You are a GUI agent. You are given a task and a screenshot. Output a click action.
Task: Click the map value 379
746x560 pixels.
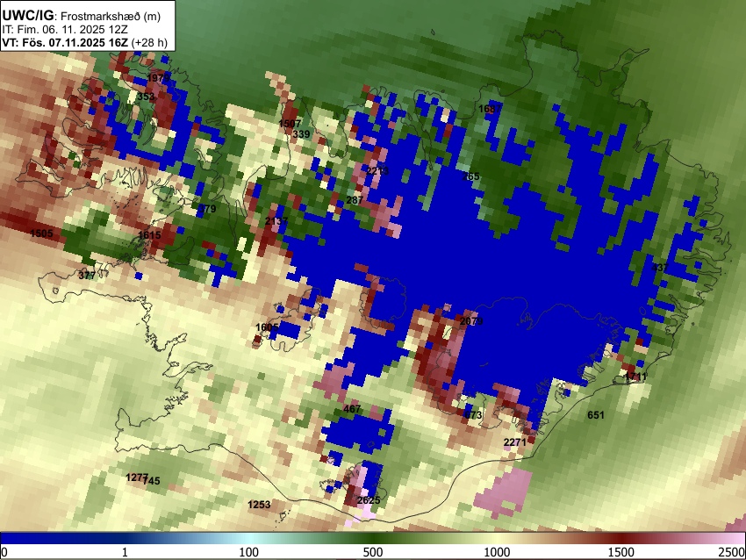click(207, 209)
